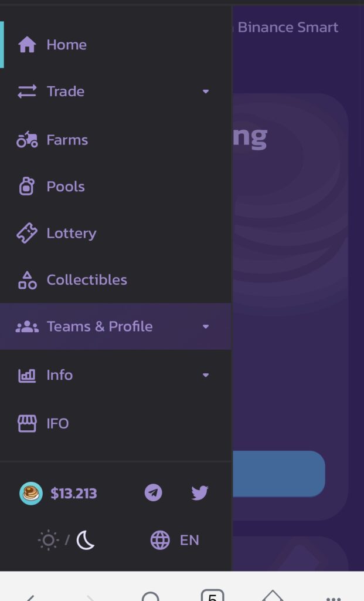Open the browser tabs counter showing 5
This screenshot has width=364, height=601.
(212, 595)
